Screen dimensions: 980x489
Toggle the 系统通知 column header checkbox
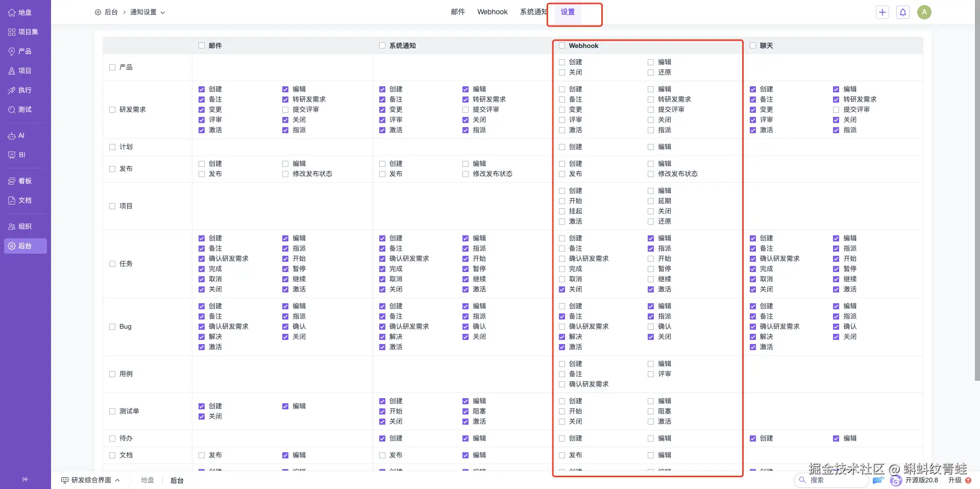pos(382,45)
